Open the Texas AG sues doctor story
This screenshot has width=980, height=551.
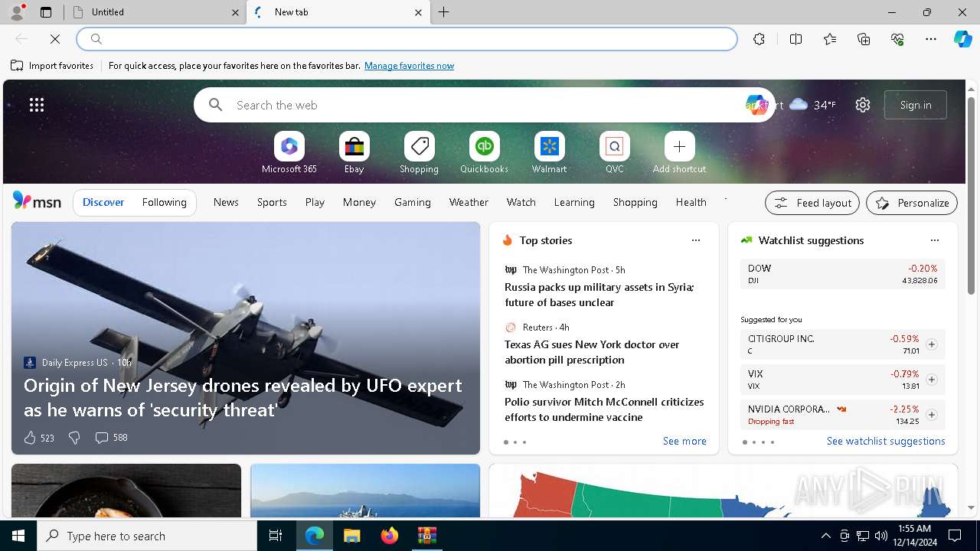(x=592, y=352)
